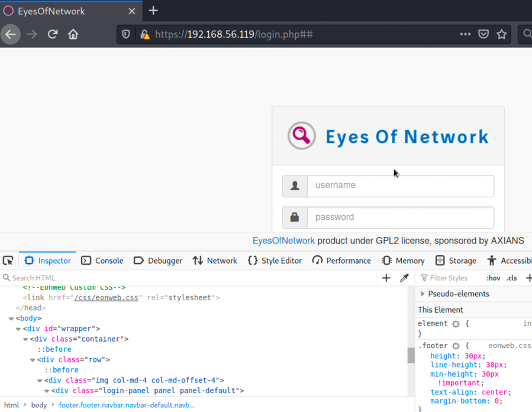This screenshot has width=532, height=412.
Task: Activate the element picker tool in devtools
Action: click(x=8, y=261)
